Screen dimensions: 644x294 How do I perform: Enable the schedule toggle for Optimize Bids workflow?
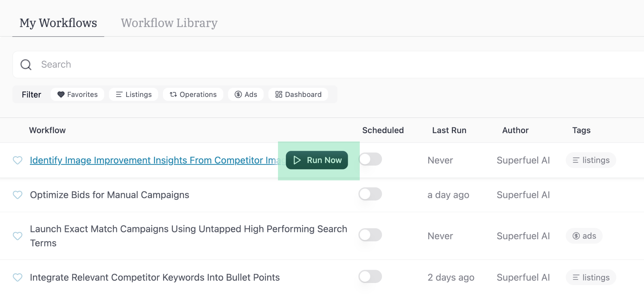pyautogui.click(x=370, y=194)
